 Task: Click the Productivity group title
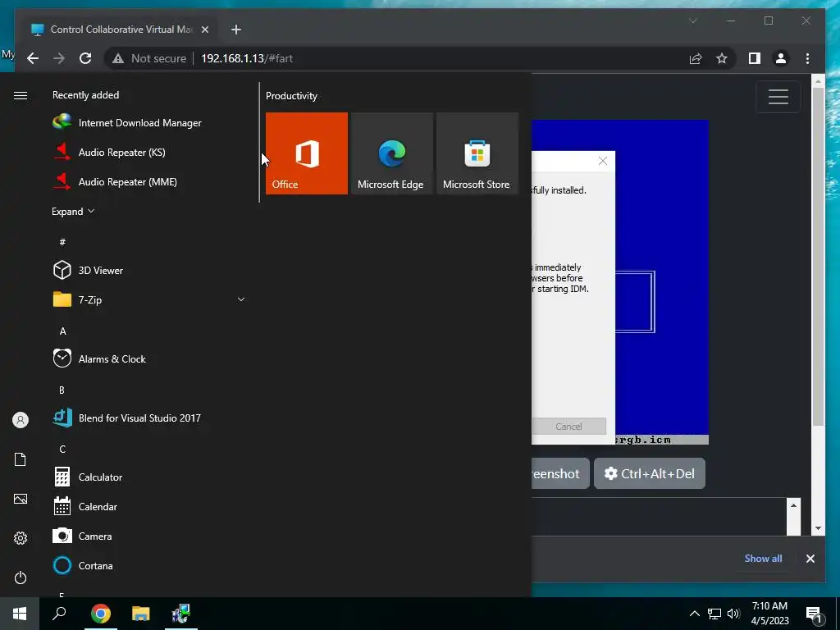(291, 96)
